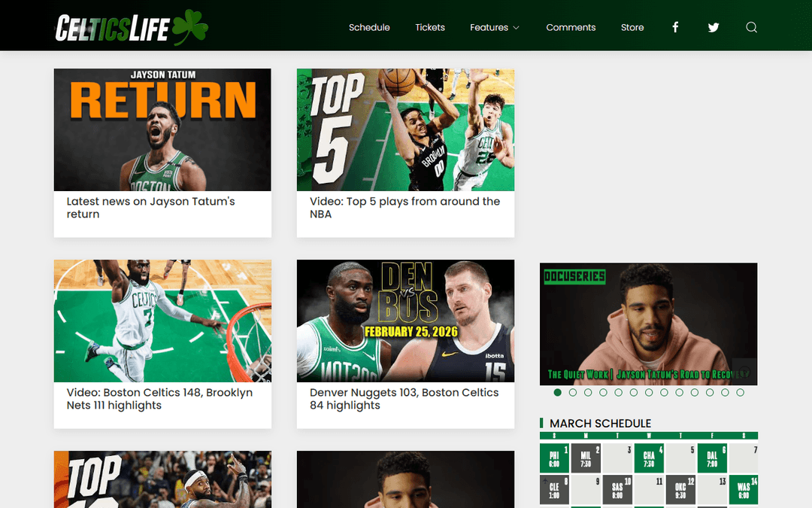The image size is (812, 508).
Task: Click the faint circular arrow on docuseries slide
Action: 744,372
